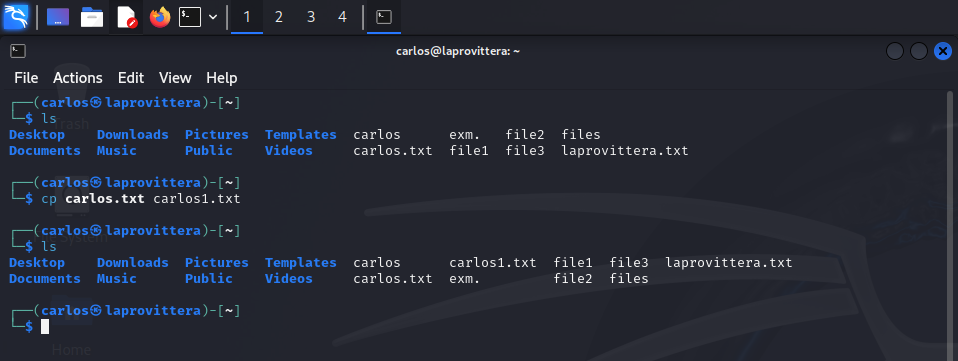Open the View menu
The width and height of the screenshot is (958, 361).
[175, 78]
